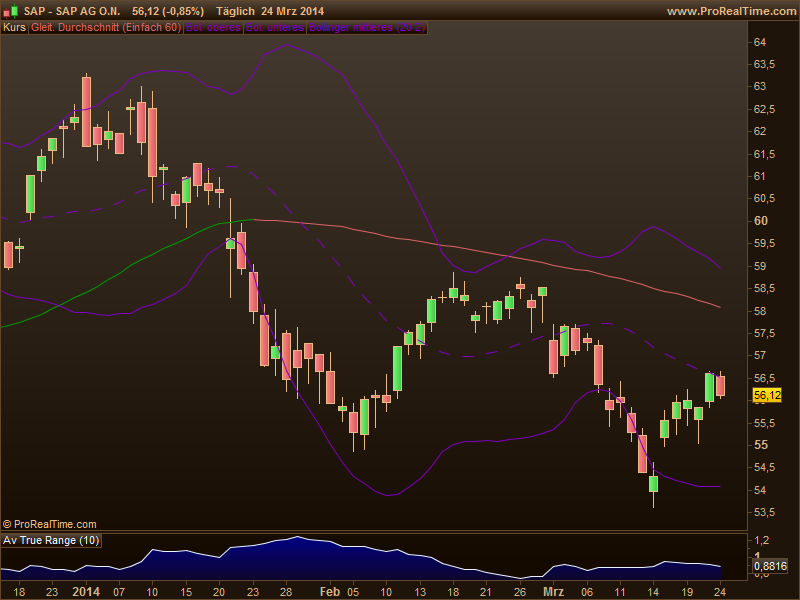The width and height of the screenshot is (800, 600).
Task: Click the 24 date label on time axis
Action: pos(720,592)
